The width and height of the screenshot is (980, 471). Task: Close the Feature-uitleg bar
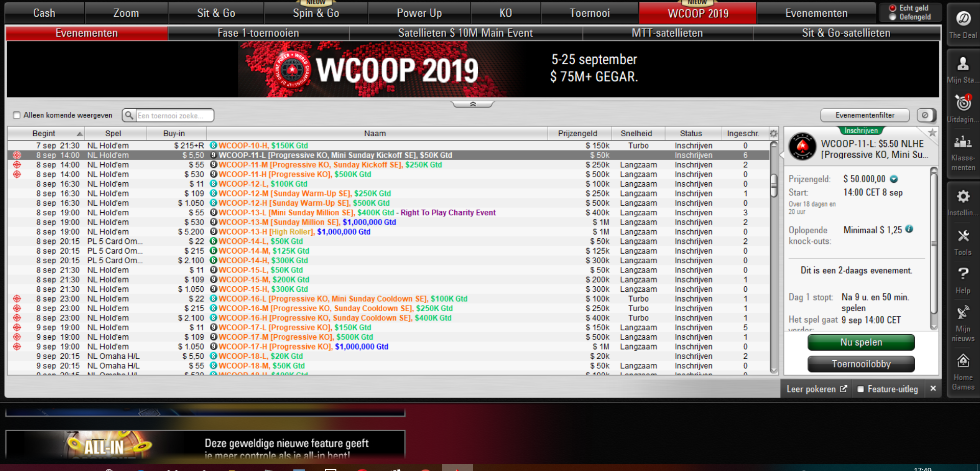click(x=933, y=388)
